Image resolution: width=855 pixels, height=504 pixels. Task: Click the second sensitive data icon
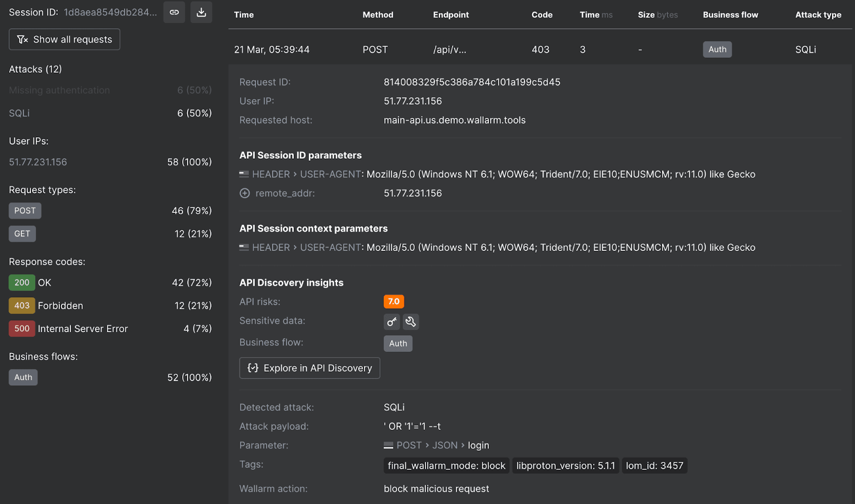410,321
